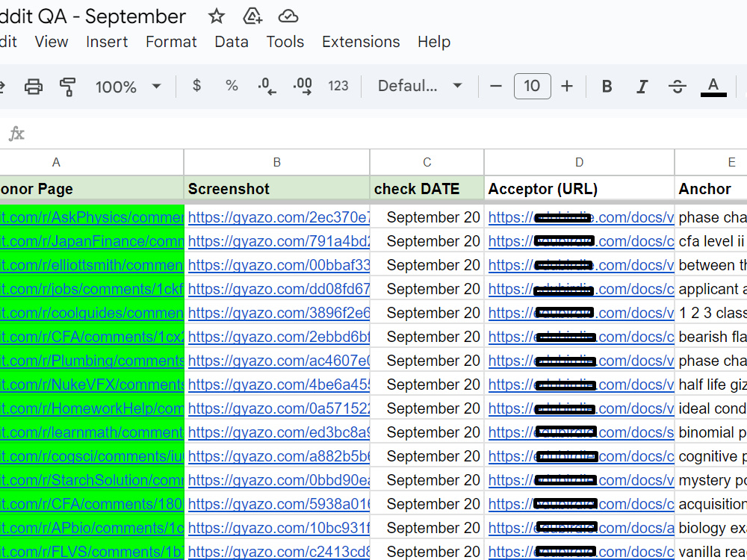Check the cloud save status icon
747x560 pixels.
[x=288, y=16]
